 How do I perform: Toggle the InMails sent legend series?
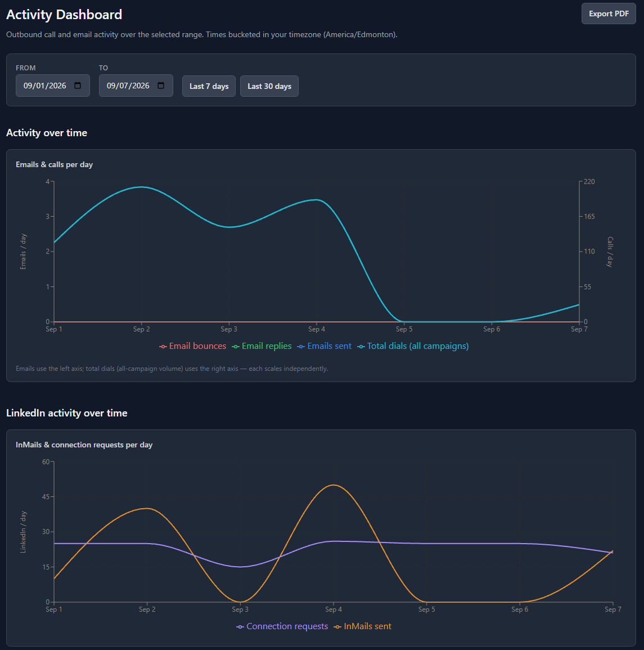pos(362,626)
